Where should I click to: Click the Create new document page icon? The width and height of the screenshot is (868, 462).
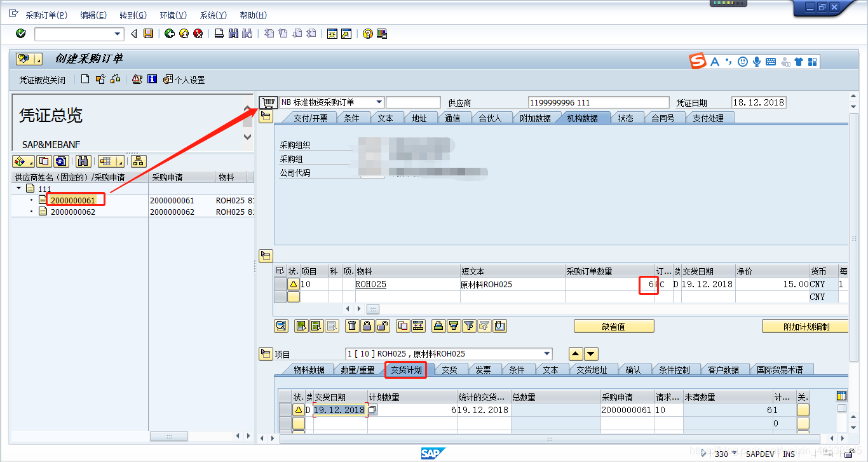pyautogui.click(x=86, y=79)
